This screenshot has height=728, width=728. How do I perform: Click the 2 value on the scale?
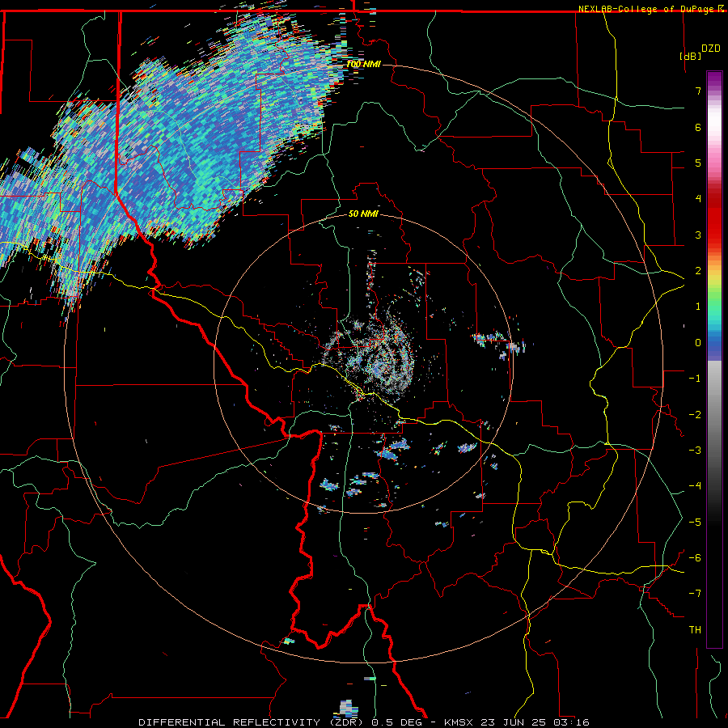(698, 271)
